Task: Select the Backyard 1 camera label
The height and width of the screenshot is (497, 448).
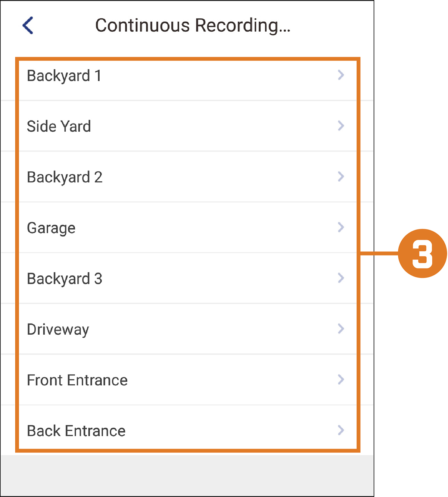Action: (64, 76)
